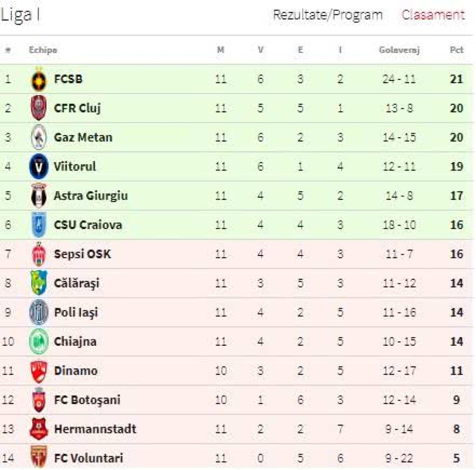Click the Echipa column header
Image resolution: width=476 pixels, height=470 pixels.
(x=43, y=50)
